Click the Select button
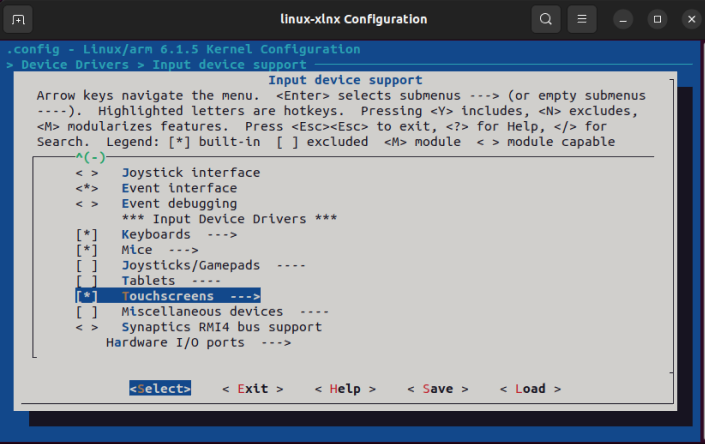The width and height of the screenshot is (705, 444). 160,389
